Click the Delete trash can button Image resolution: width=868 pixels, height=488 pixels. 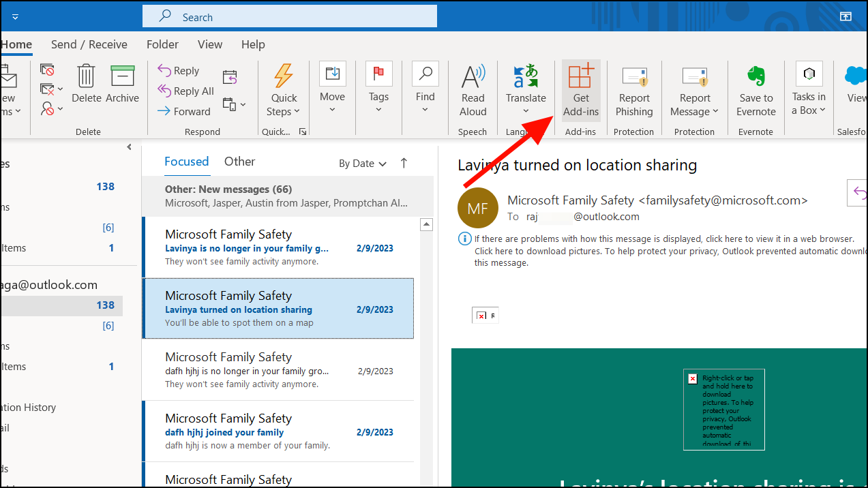point(87,85)
